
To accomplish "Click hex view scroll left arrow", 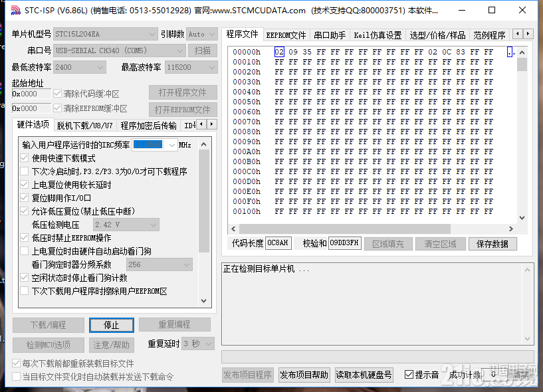I will [233, 229].
